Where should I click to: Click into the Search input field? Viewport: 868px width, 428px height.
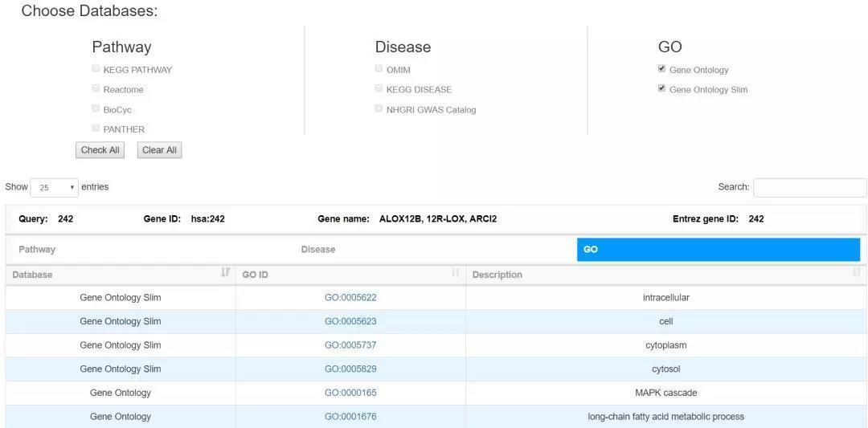809,187
